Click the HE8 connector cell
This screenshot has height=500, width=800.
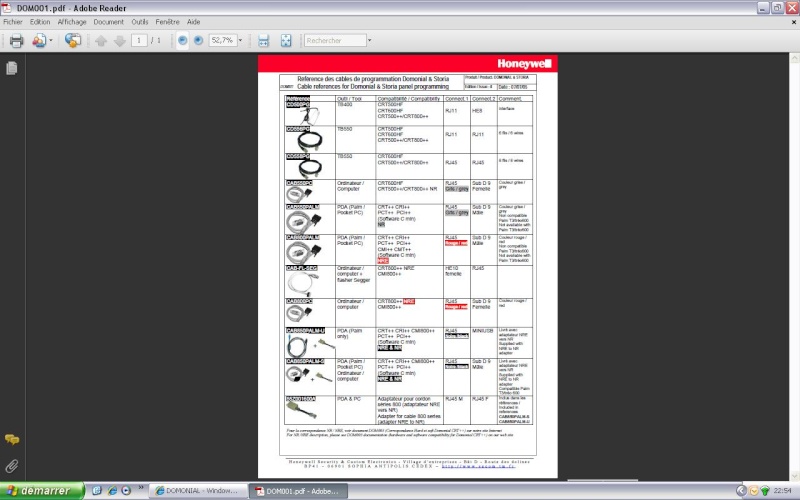click(477, 111)
